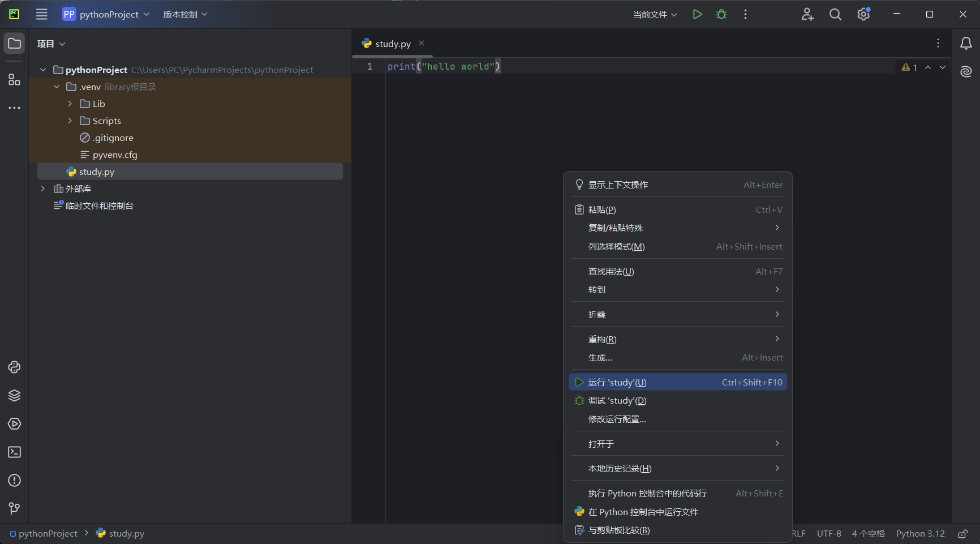Viewport: 980px width, 544px height.
Task: Open Git version control tool window
Action: (14, 509)
